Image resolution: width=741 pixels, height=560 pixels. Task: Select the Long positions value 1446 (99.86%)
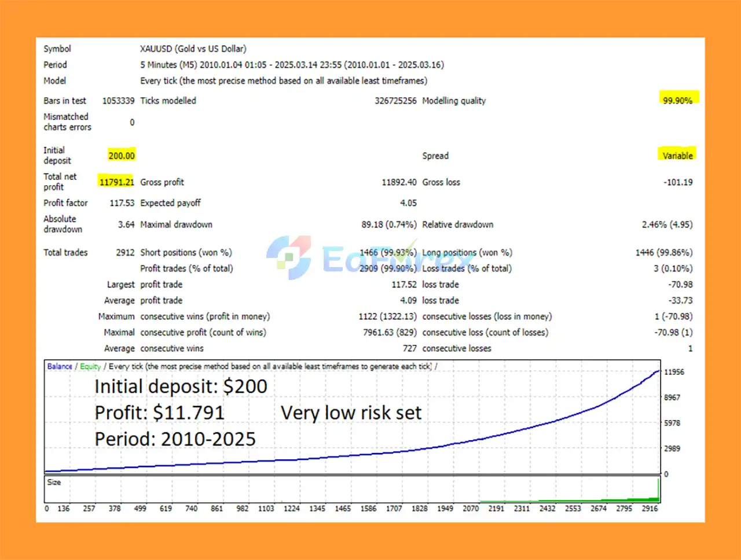[664, 252]
